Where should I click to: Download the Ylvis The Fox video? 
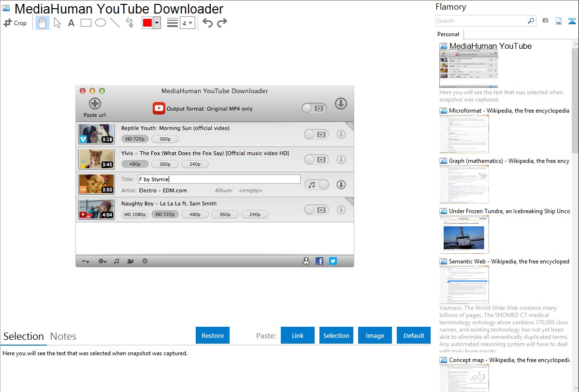coord(341,160)
